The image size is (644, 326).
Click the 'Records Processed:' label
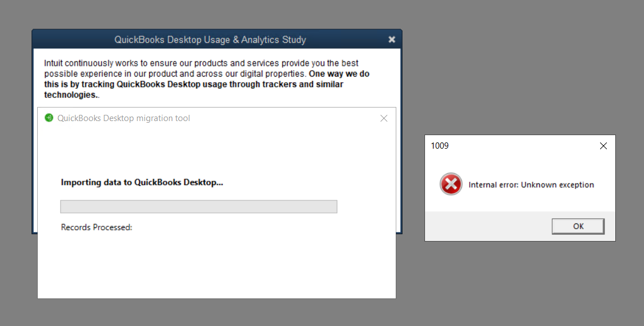coord(96,227)
